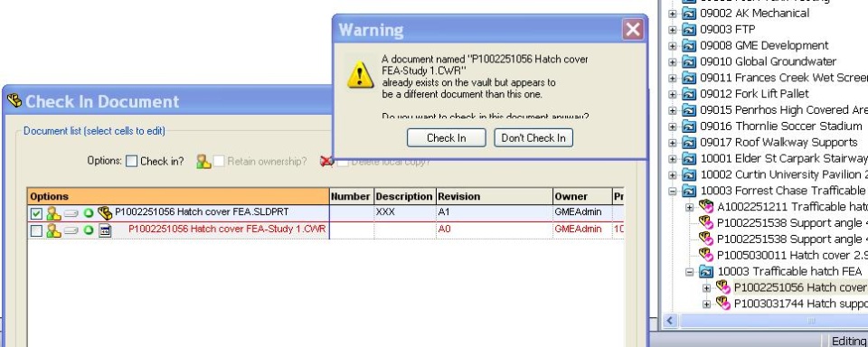Click the 'A1' revision cell

(x=495, y=212)
